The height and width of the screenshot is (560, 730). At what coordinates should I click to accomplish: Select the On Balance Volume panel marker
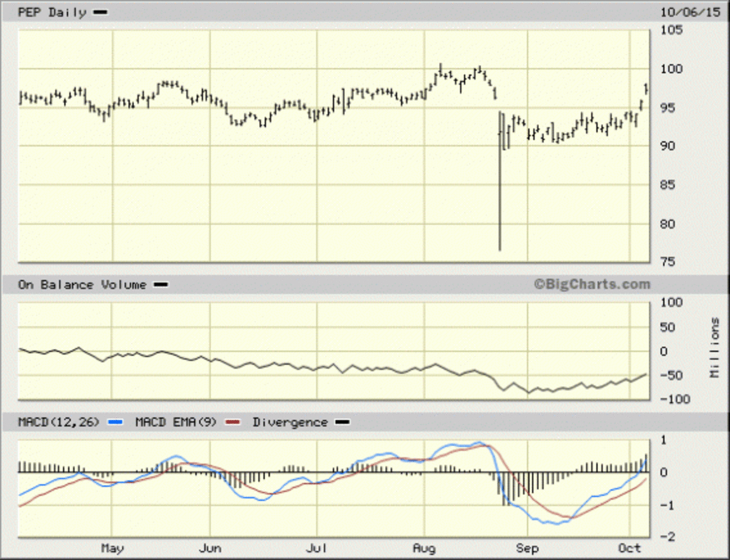[x=161, y=283]
